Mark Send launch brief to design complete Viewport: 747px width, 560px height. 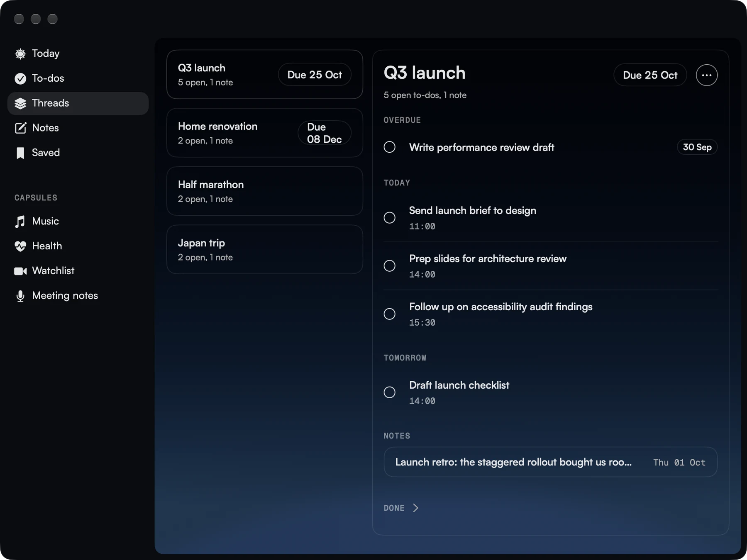click(x=389, y=217)
